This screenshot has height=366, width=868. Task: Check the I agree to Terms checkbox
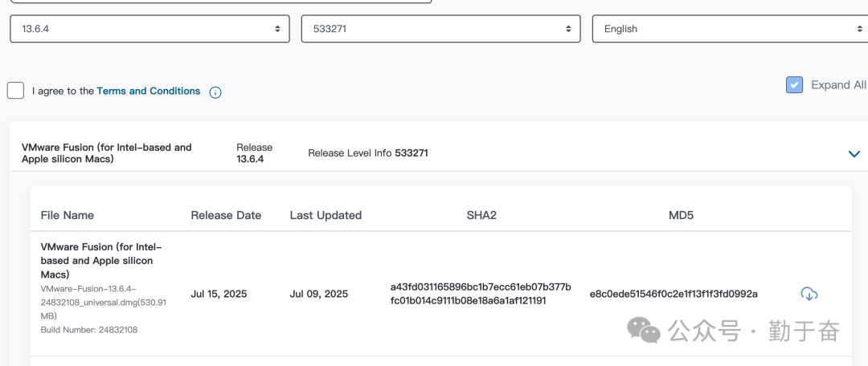coord(15,91)
